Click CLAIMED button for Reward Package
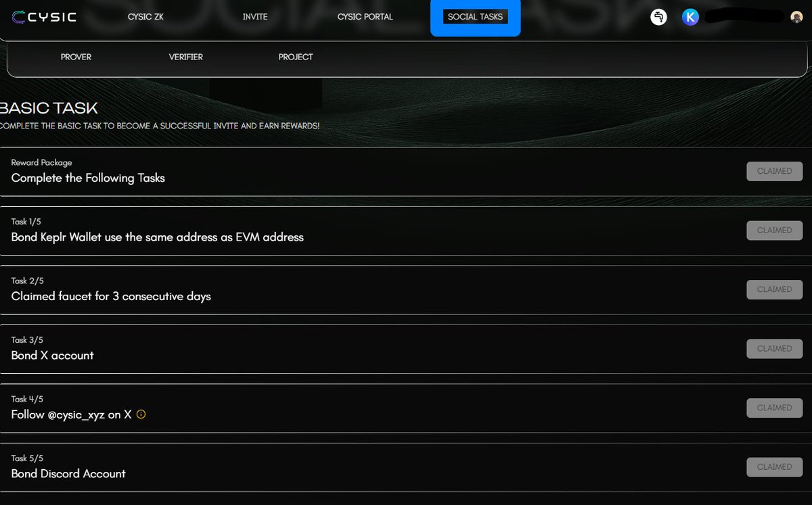 pyautogui.click(x=775, y=171)
